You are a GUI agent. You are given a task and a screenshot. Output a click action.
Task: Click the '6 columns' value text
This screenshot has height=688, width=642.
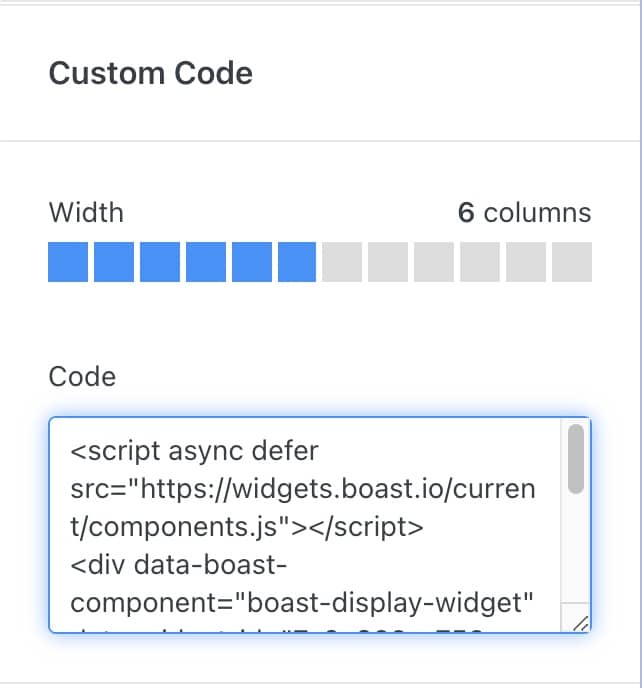pos(524,213)
